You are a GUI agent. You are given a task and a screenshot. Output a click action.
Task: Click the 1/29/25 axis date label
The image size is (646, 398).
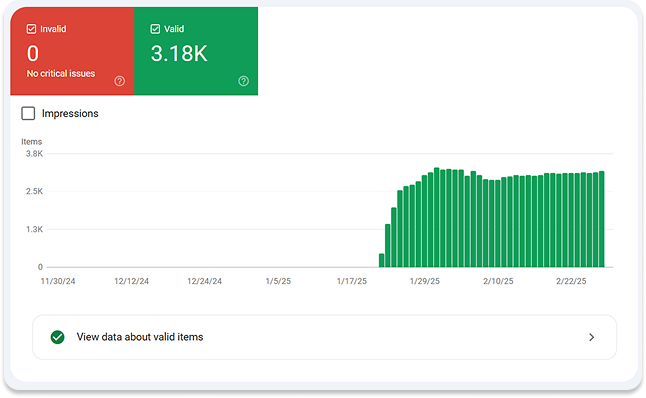[x=424, y=281]
